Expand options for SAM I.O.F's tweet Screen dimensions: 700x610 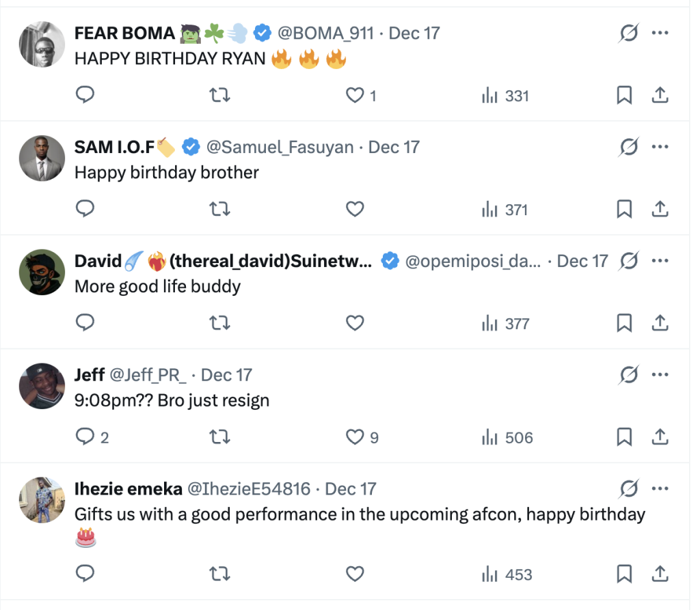[660, 146]
